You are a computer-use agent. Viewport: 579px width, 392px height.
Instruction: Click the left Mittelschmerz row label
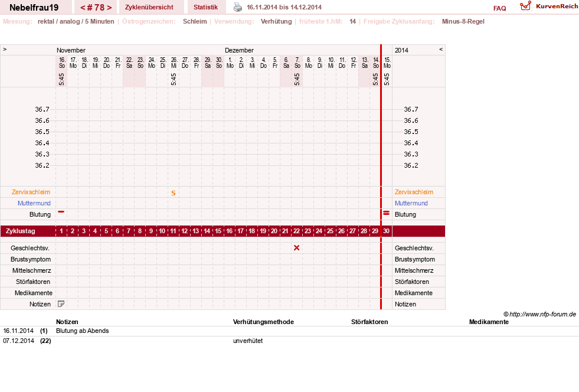click(x=31, y=270)
